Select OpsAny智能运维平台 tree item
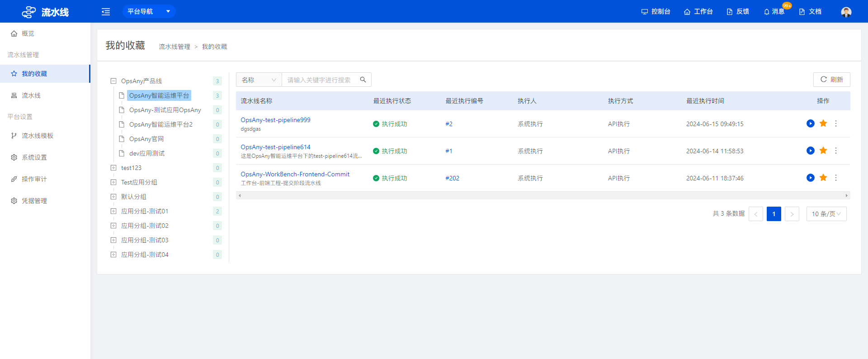The image size is (868, 359). tap(159, 95)
